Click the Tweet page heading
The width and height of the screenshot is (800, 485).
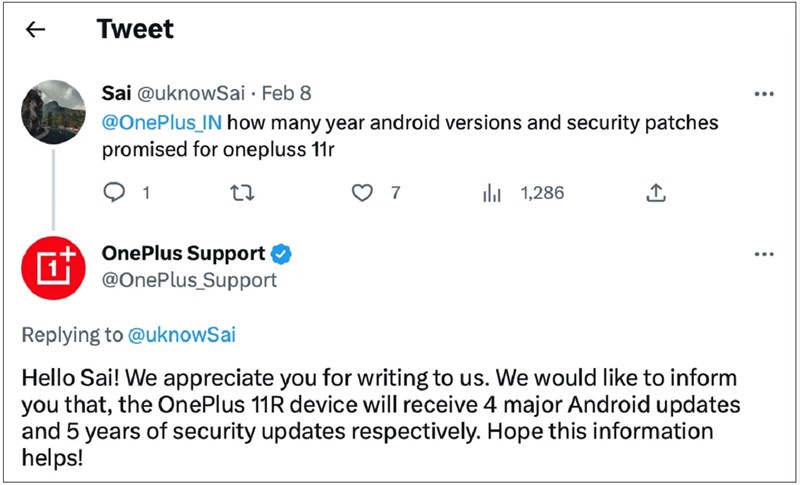tap(135, 30)
